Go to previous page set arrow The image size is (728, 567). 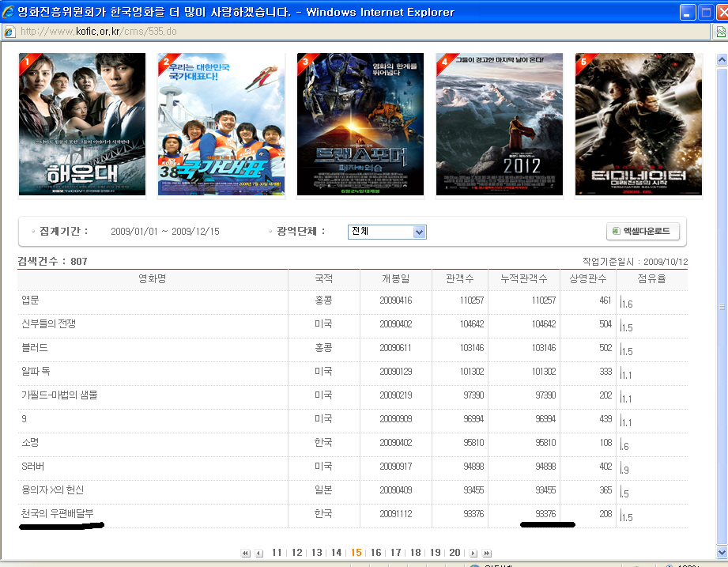click(259, 553)
